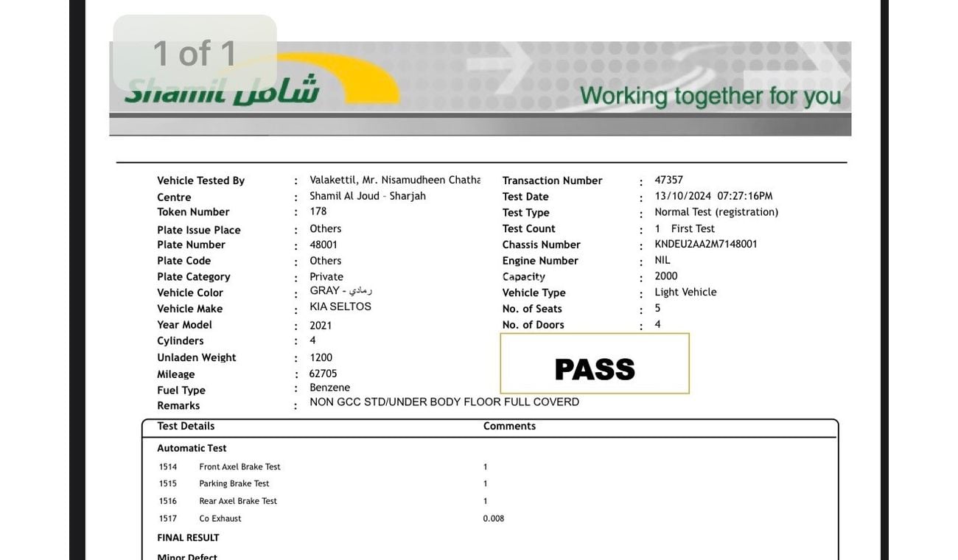The height and width of the screenshot is (560, 958).
Task: Select plate category value 'Private'
Action: (x=326, y=276)
